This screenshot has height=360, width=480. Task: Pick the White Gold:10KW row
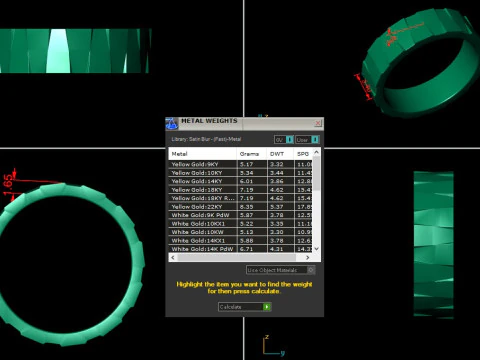tap(241, 232)
